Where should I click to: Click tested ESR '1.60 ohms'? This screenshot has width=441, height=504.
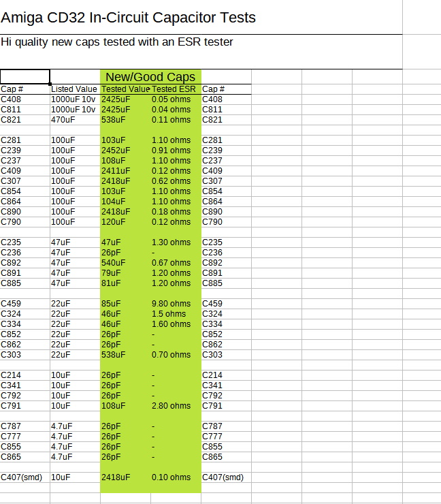point(171,324)
